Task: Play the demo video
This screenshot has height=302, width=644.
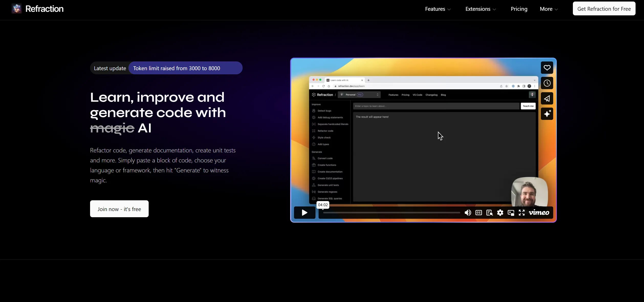Action: tap(304, 213)
